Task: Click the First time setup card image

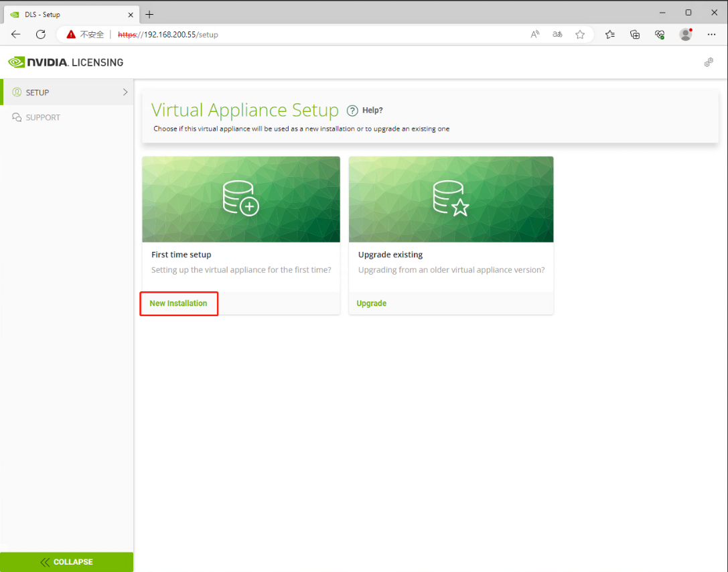Action: [241, 199]
